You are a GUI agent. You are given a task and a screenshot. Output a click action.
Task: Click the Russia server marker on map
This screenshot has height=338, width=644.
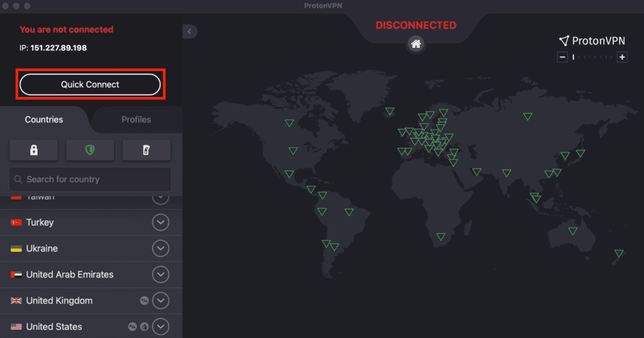click(528, 116)
